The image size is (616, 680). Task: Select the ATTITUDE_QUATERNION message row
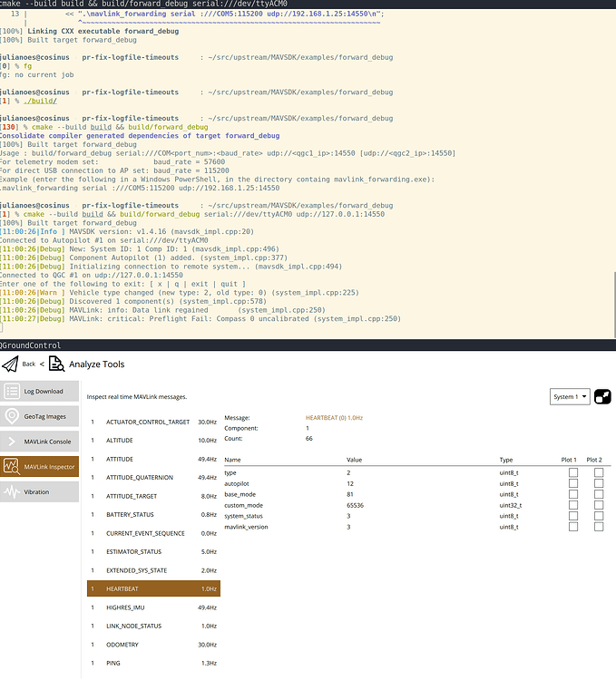pos(153,477)
